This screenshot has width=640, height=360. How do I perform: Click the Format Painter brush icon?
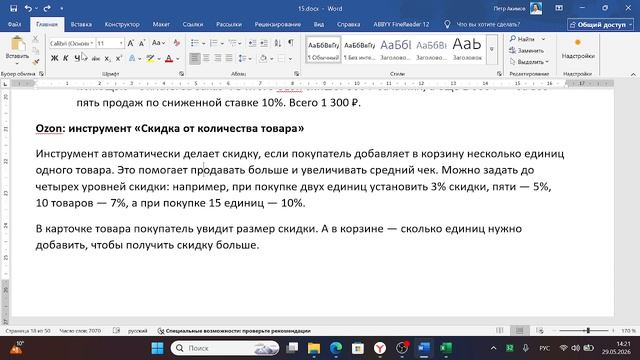[x=36, y=62]
